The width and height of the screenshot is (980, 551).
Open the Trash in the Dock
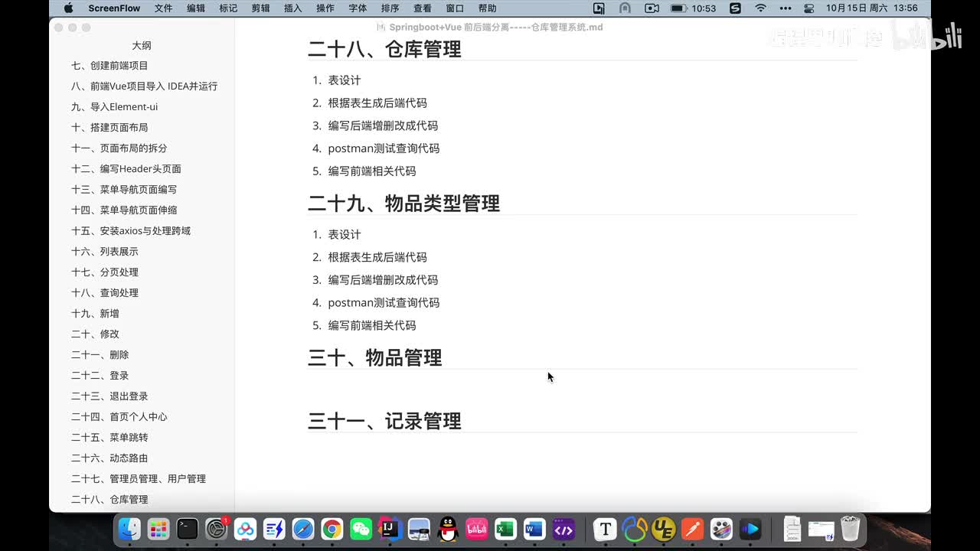(851, 529)
